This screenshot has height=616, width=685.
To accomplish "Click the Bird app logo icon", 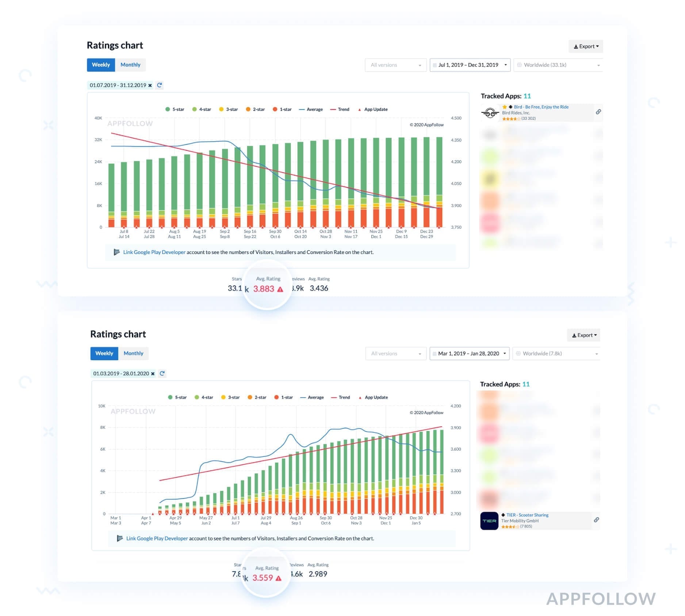I will 490,113.
